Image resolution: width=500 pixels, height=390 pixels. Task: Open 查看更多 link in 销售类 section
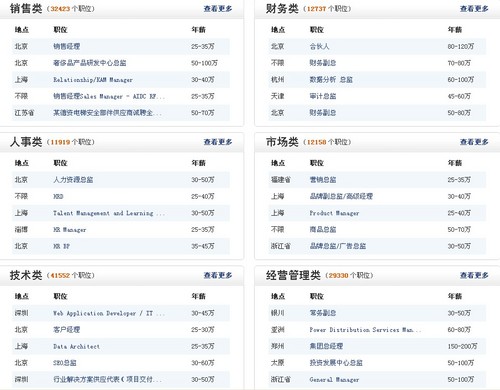click(218, 9)
